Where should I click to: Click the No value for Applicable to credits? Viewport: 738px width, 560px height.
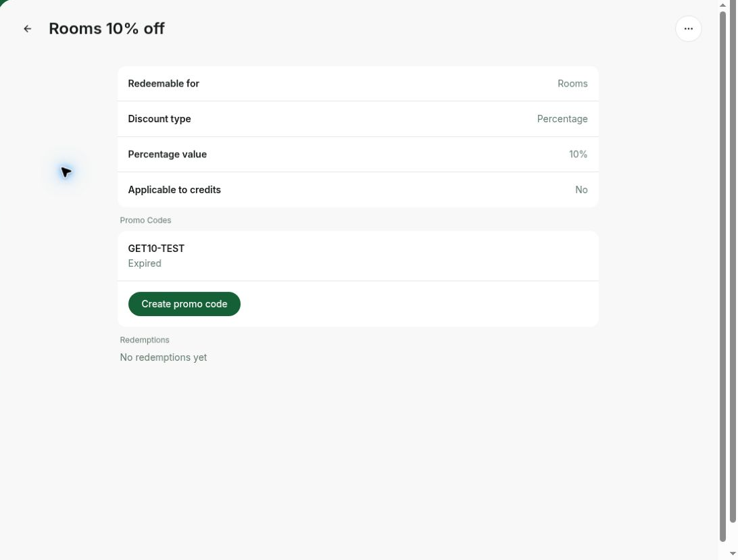pos(581,190)
